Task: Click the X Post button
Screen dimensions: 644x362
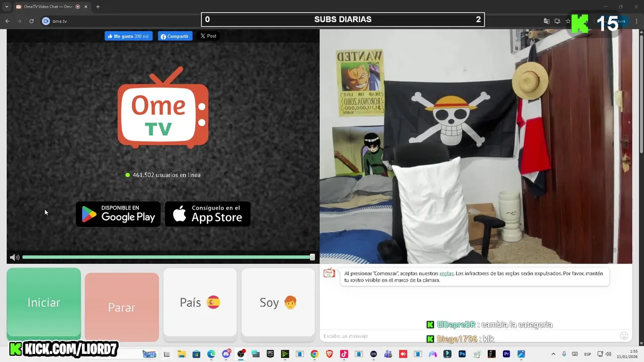Action: [208, 36]
